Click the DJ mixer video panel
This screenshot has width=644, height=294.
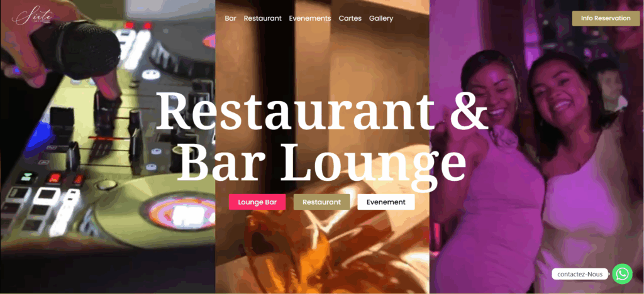coord(107,147)
